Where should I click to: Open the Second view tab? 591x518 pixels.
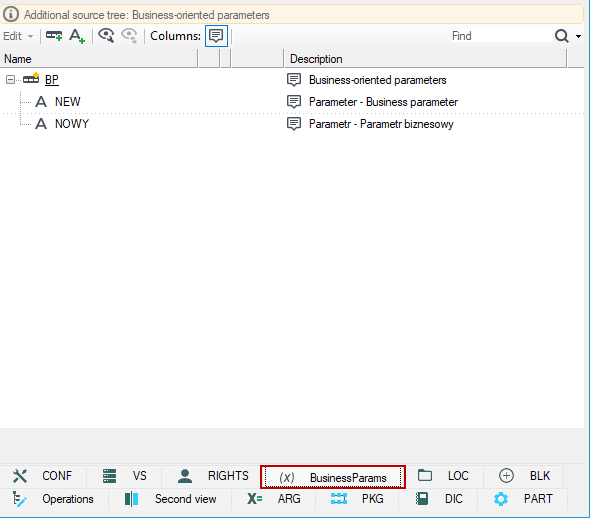point(170,499)
